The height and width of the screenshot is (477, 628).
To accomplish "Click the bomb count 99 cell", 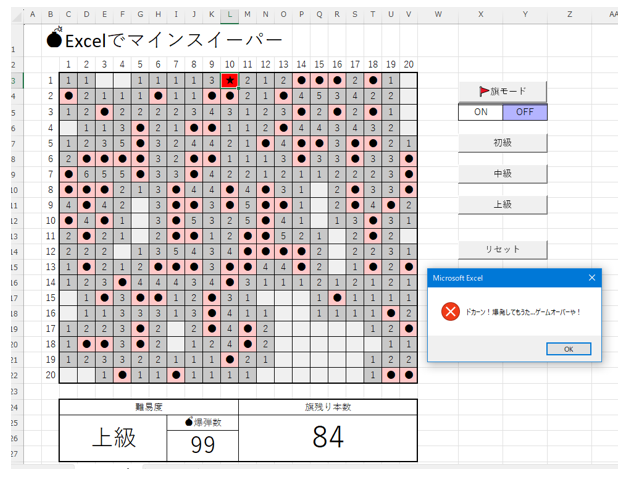I will coord(203,445).
